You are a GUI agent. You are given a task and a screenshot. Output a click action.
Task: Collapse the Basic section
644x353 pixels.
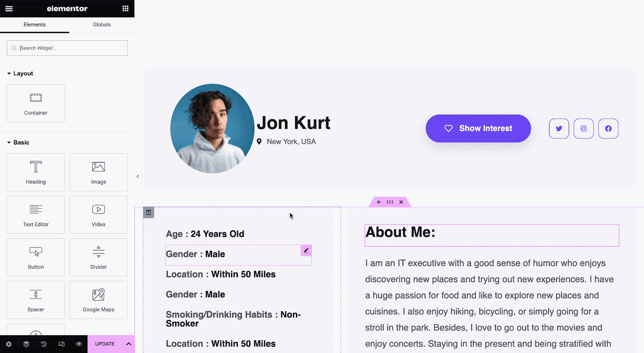19,142
